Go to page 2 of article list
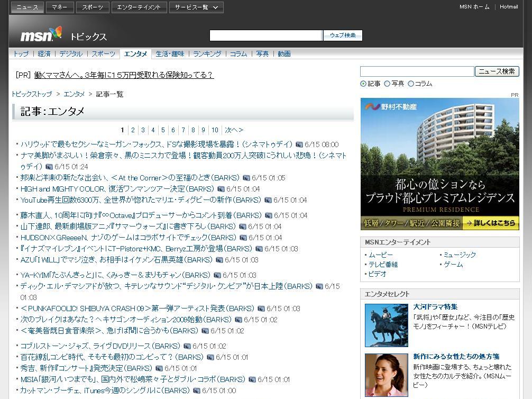532x399 pixels. click(133, 130)
